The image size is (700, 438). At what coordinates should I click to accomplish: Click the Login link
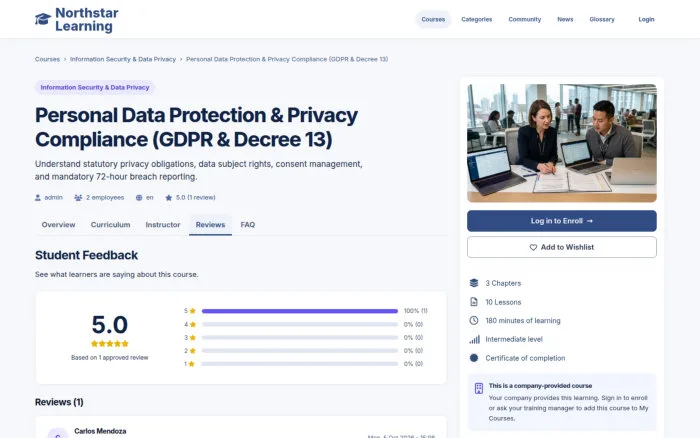point(646,20)
